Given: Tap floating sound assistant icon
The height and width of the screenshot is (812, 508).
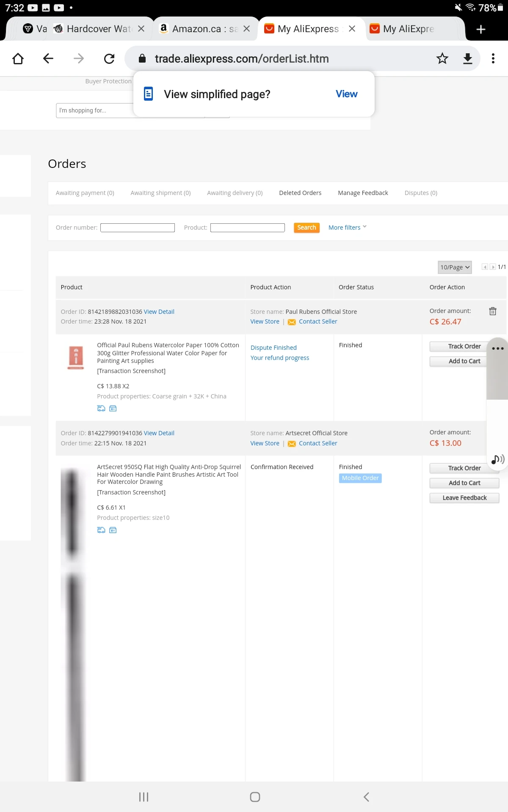Looking at the screenshot, I should [x=498, y=459].
